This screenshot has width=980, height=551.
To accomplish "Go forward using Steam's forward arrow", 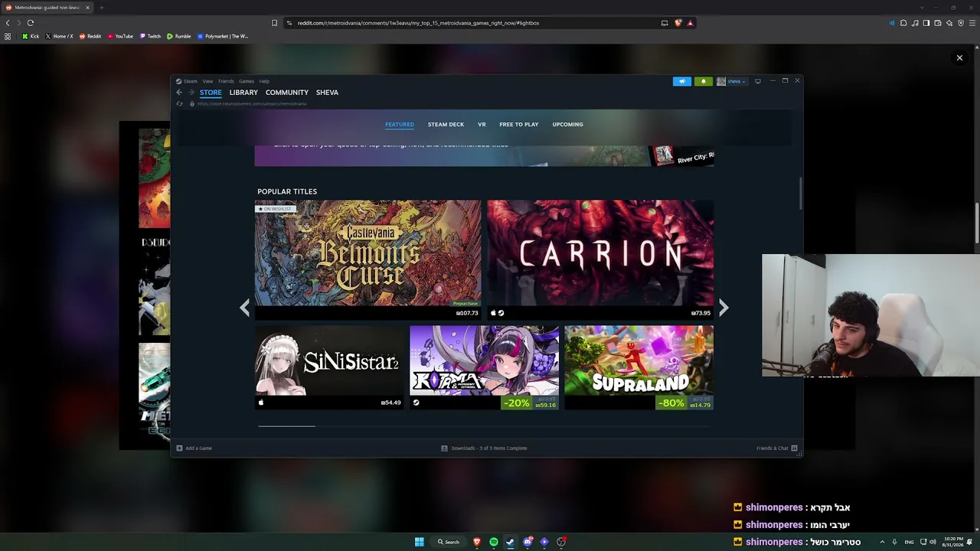I will tap(191, 93).
